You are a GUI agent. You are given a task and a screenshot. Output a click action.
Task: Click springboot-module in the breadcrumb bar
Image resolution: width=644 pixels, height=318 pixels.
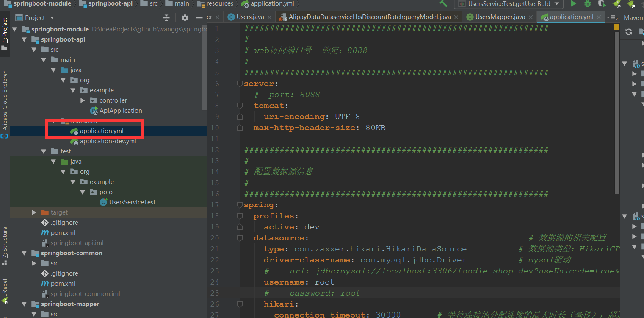click(37, 3)
